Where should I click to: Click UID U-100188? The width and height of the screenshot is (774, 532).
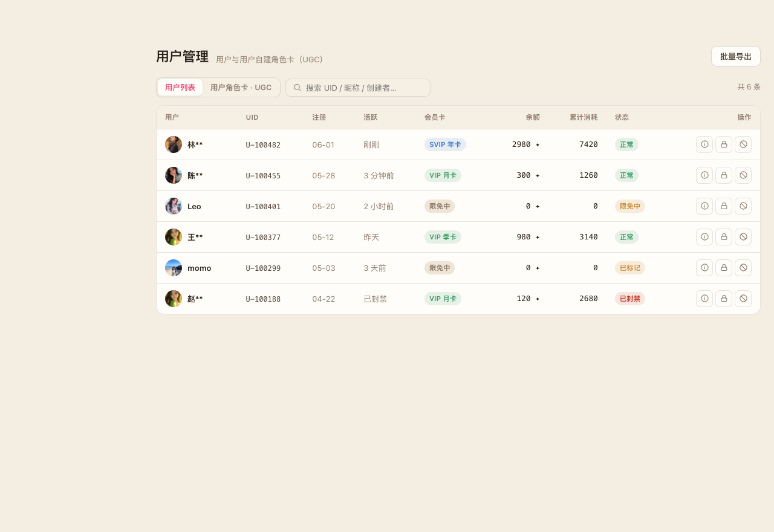pyautogui.click(x=263, y=299)
